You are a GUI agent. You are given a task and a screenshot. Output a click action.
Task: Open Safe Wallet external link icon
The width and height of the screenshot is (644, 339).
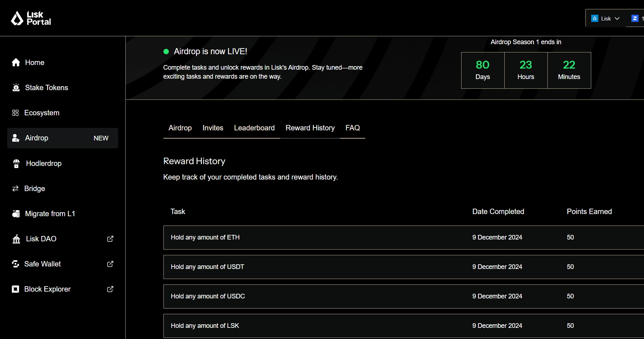pos(110,264)
